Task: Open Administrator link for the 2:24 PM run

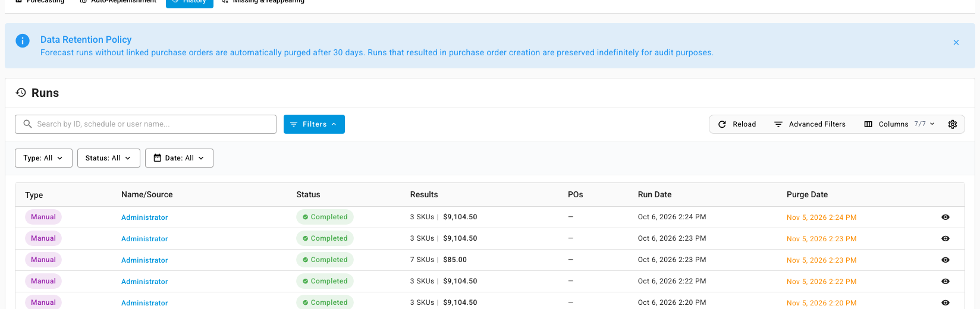Action: point(145,217)
